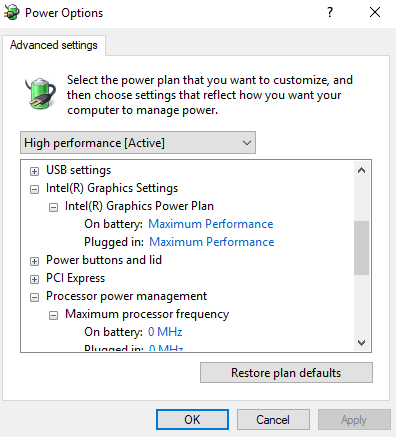Collapse Intel(R) Graphics Power Plan node

pyautogui.click(x=53, y=207)
